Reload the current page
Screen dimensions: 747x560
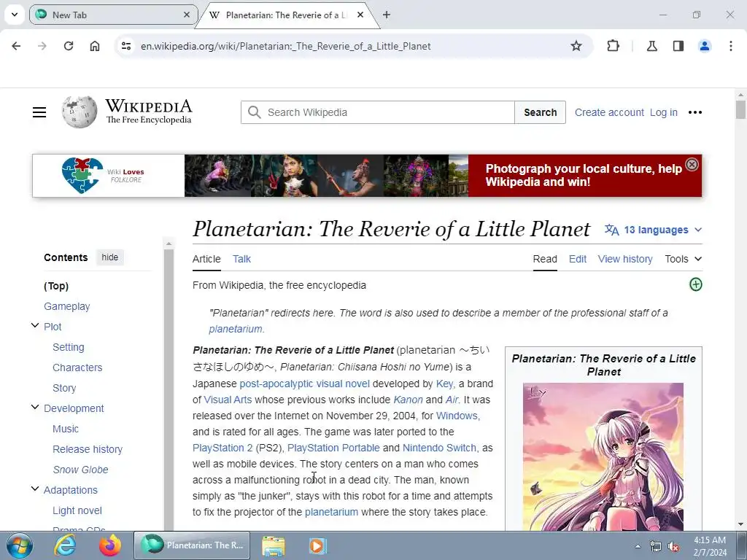click(69, 46)
